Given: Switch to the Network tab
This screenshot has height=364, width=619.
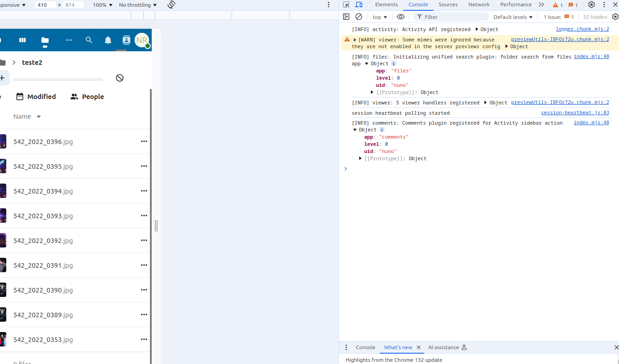Looking at the screenshot, I should [x=479, y=4].
